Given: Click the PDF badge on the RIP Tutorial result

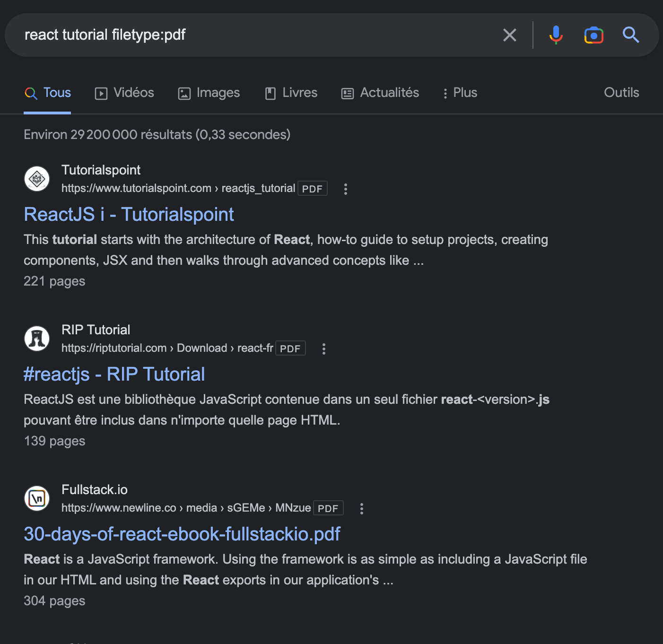Looking at the screenshot, I should coord(290,348).
